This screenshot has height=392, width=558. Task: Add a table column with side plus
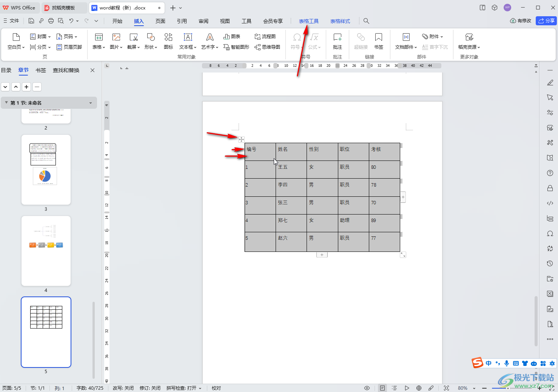(x=403, y=197)
